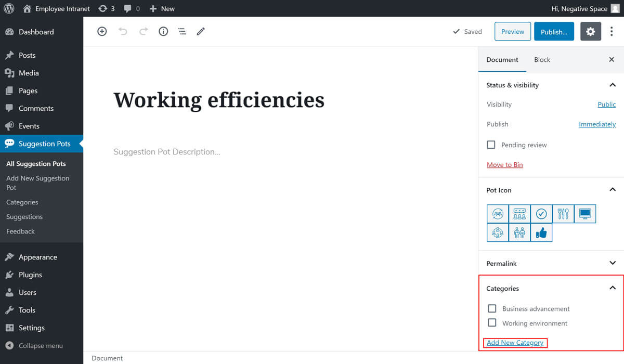The height and width of the screenshot is (364, 624).
Task: Check the Business advancement category
Action: click(x=492, y=308)
